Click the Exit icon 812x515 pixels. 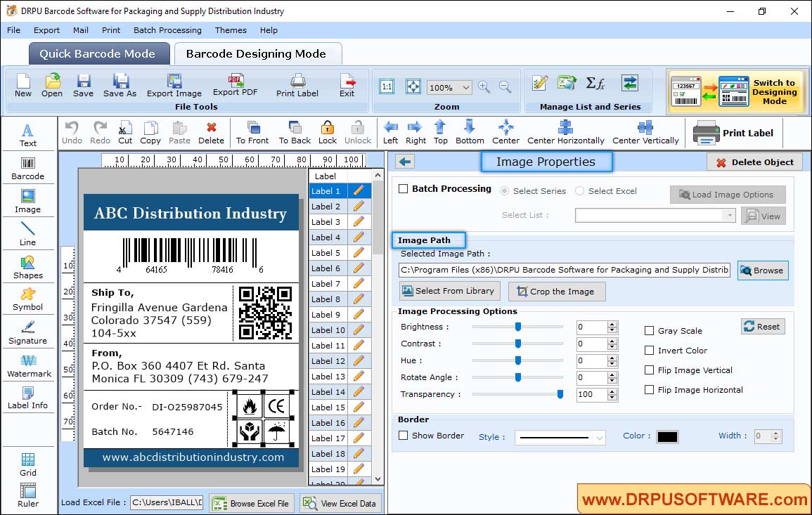coord(347,86)
